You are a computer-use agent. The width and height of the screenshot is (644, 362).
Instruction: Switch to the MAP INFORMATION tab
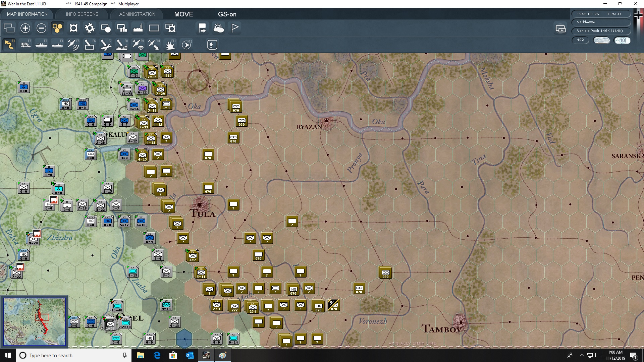tap(27, 14)
